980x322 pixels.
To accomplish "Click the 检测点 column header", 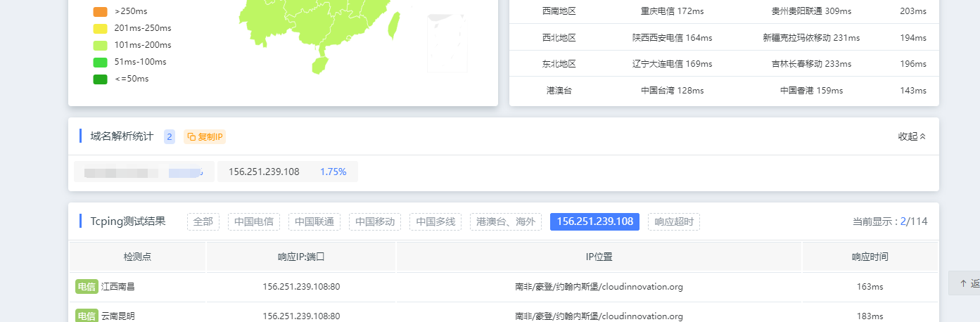I will [x=137, y=257].
